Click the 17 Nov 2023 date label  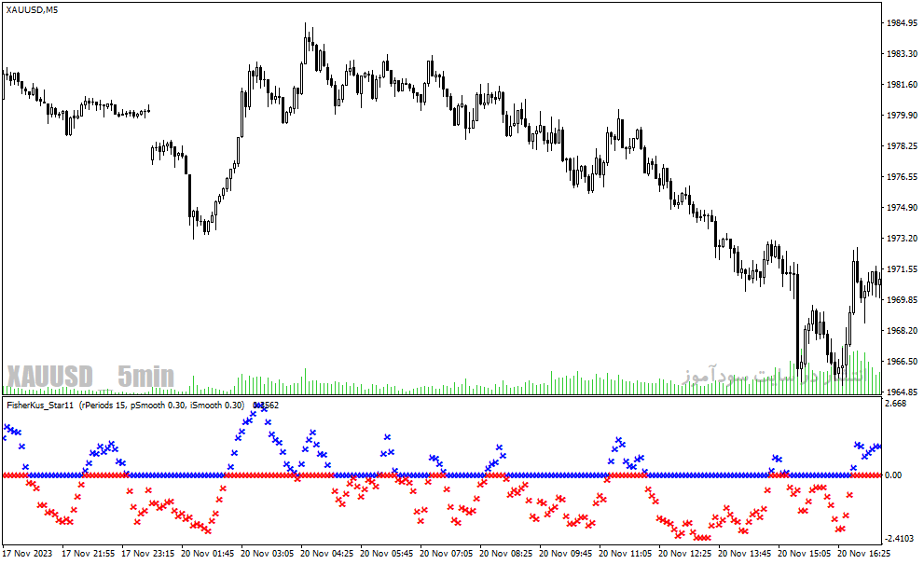click(27, 554)
